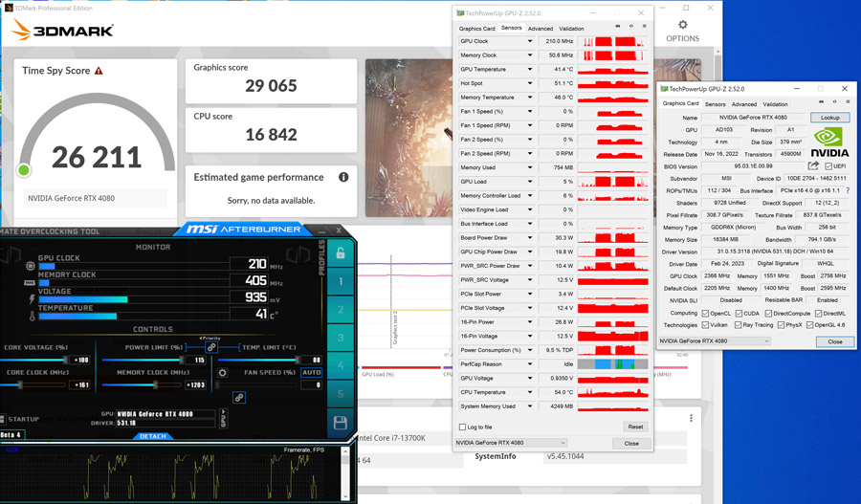Image resolution: width=861 pixels, height=504 pixels.
Task: Toggle Vulkan checkbox
Action: [x=706, y=325]
